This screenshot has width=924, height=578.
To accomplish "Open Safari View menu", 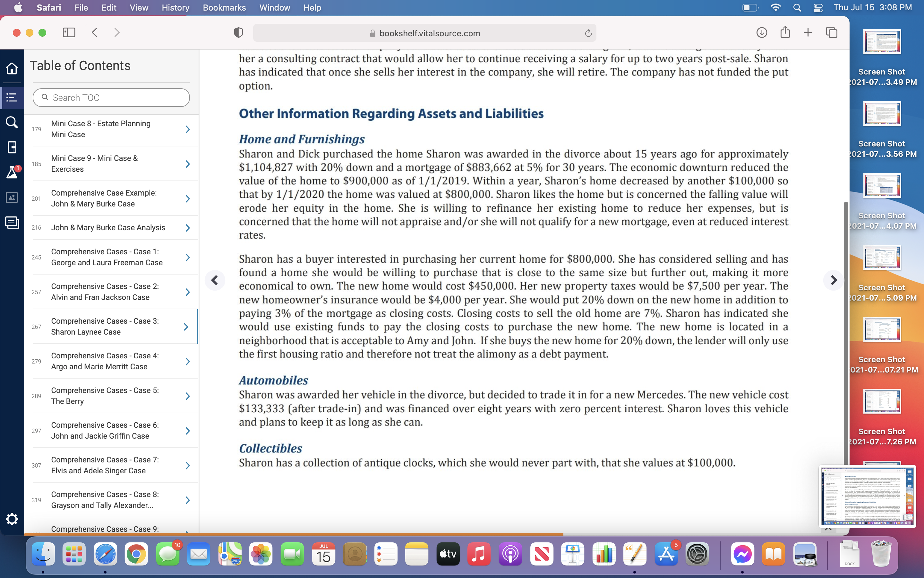I will coord(139,8).
